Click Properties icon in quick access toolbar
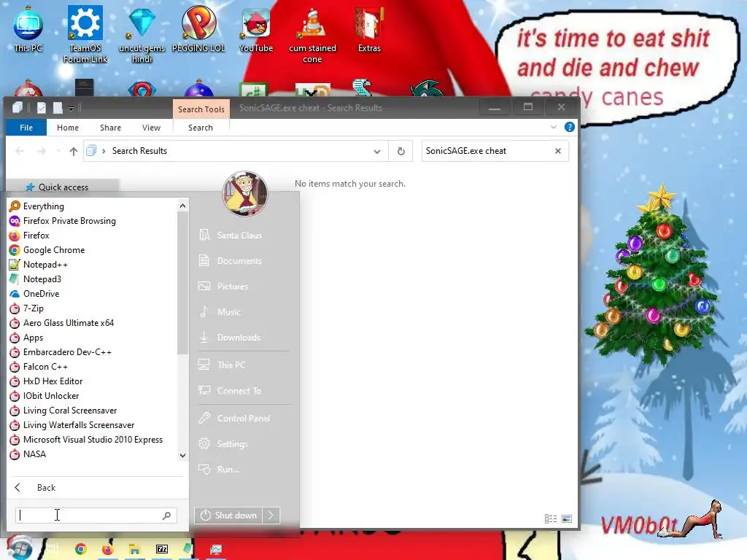 point(42,108)
